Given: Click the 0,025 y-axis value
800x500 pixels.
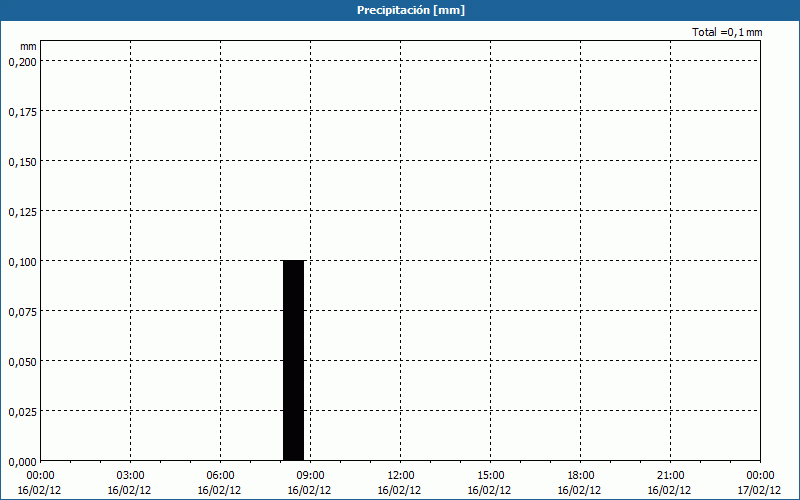Looking at the screenshot, I should point(22,411).
